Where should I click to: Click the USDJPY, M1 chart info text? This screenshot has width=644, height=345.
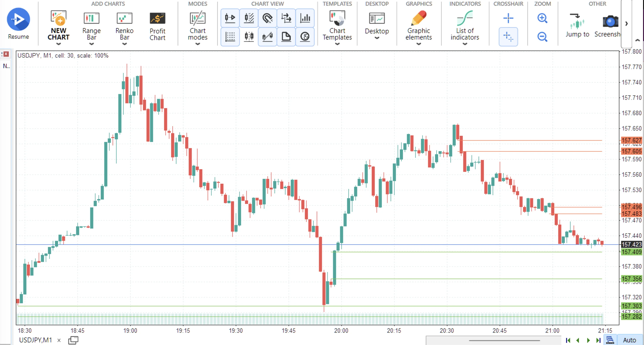pyautogui.click(x=63, y=55)
